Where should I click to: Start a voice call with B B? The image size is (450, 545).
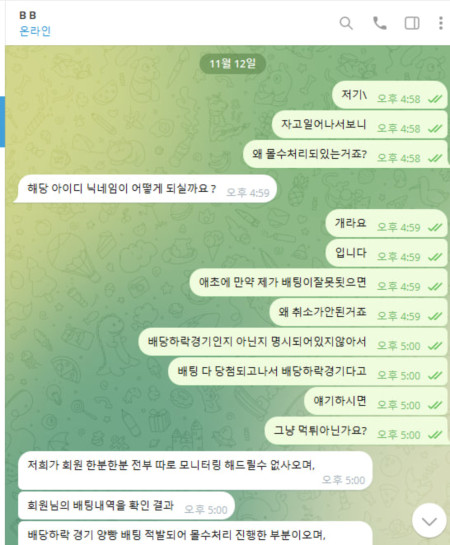tap(379, 23)
